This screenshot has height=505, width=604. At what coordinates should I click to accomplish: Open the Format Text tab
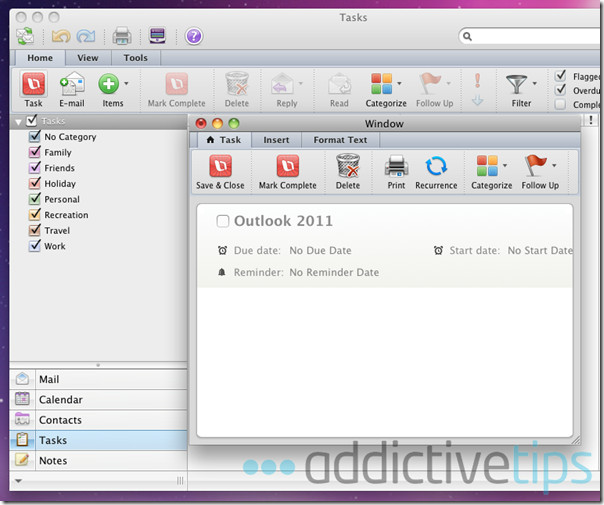tap(340, 140)
